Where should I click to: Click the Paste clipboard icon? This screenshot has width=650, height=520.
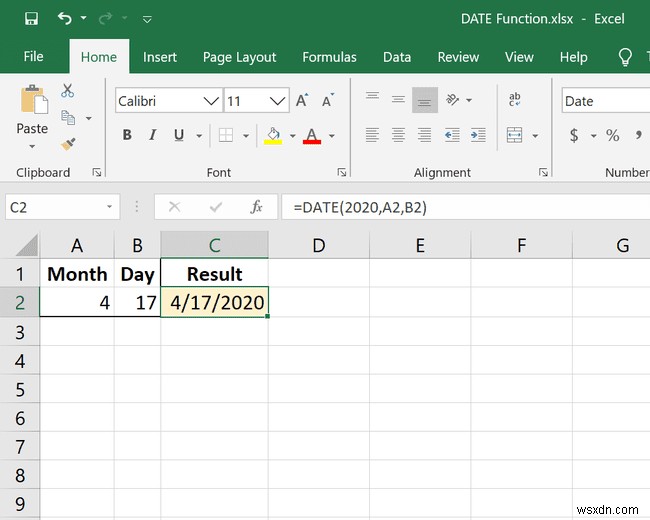[34, 99]
